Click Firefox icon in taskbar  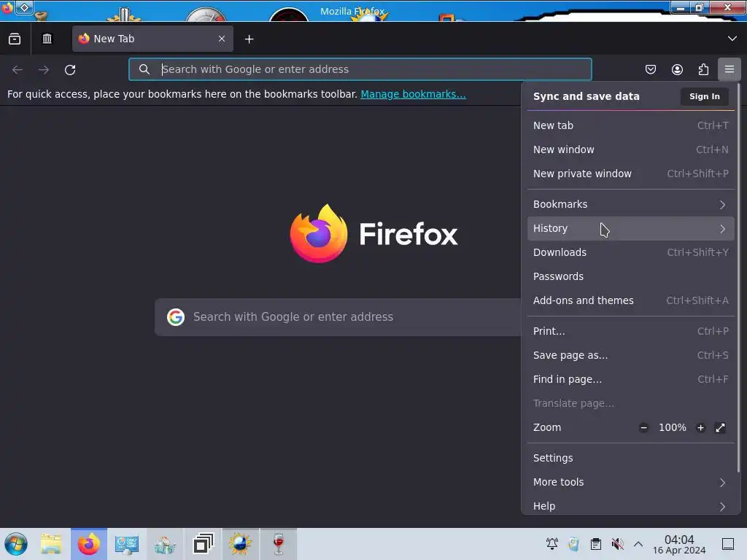point(89,544)
